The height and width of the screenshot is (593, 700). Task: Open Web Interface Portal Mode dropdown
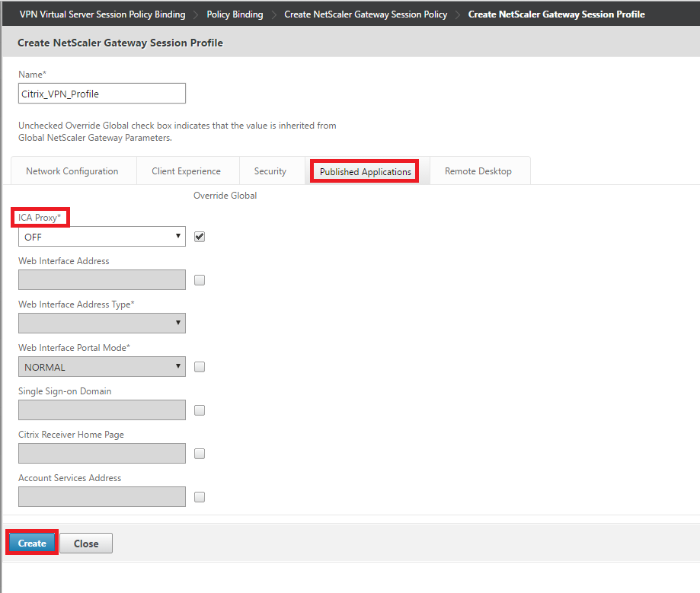(x=101, y=367)
